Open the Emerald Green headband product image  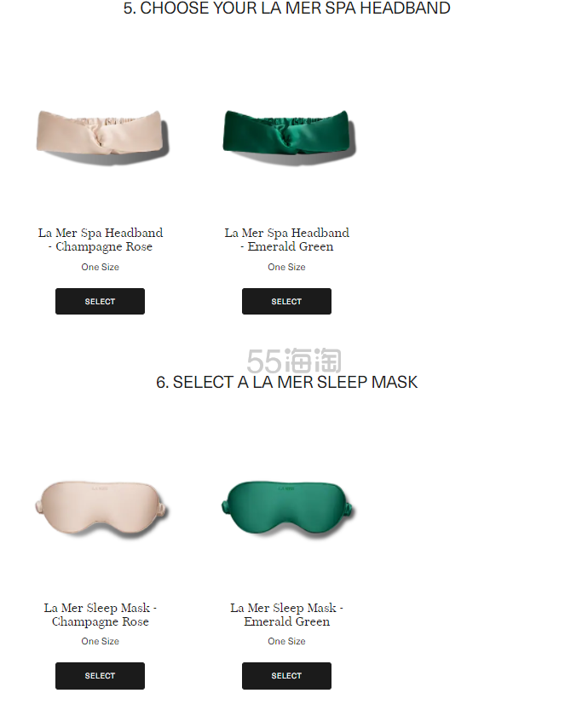click(x=289, y=136)
